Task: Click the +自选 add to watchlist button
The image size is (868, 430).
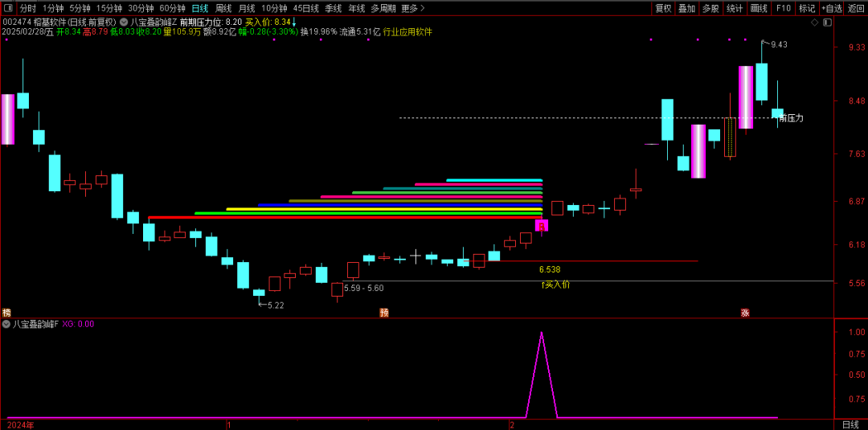Action: (831, 8)
